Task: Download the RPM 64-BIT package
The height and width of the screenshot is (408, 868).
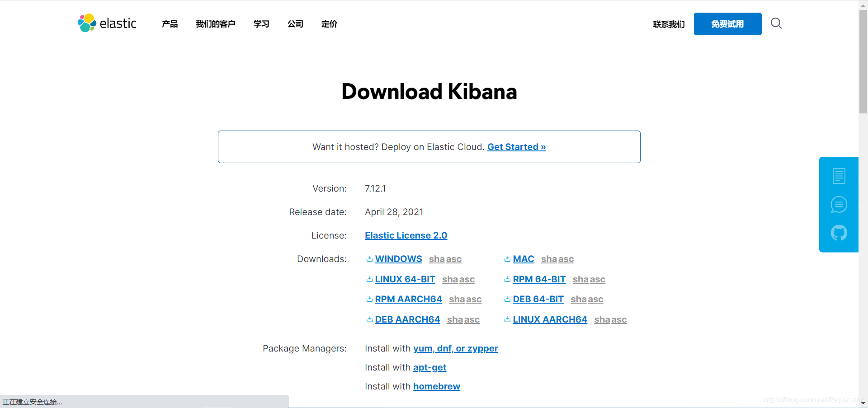Action: tap(539, 279)
